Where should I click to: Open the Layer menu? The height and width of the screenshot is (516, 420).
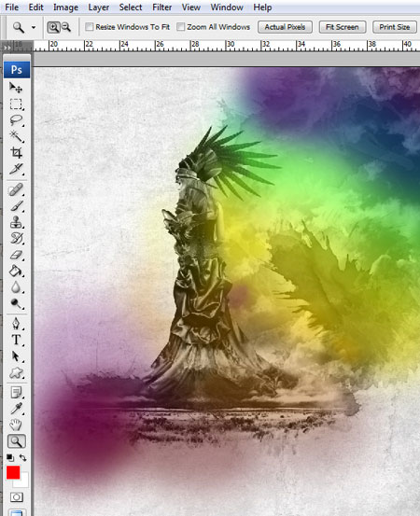click(98, 7)
